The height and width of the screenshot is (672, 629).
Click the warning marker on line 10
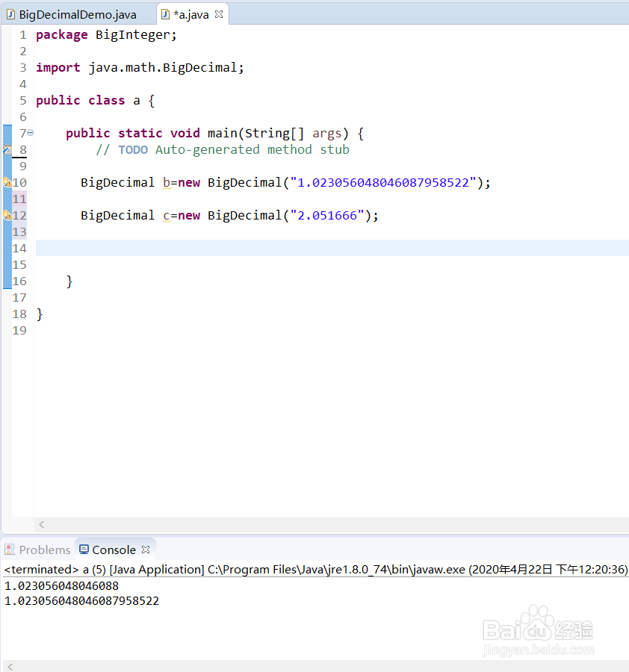coord(7,182)
